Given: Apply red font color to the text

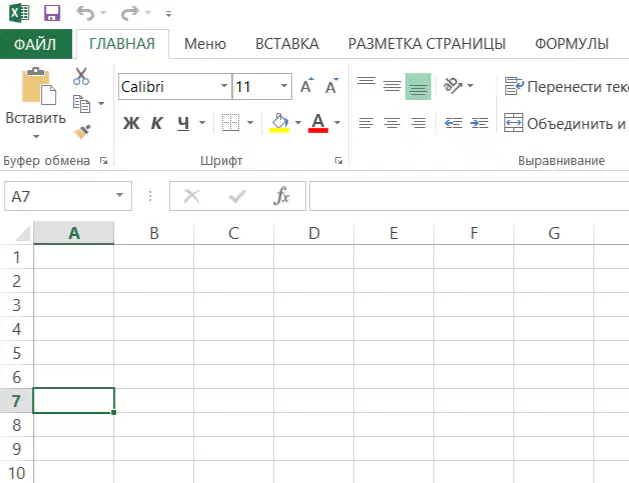Looking at the screenshot, I should pos(318,122).
